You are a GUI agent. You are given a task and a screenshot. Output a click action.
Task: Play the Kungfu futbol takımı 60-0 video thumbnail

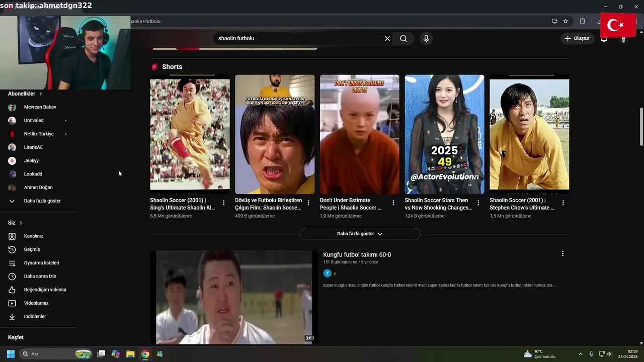234,297
